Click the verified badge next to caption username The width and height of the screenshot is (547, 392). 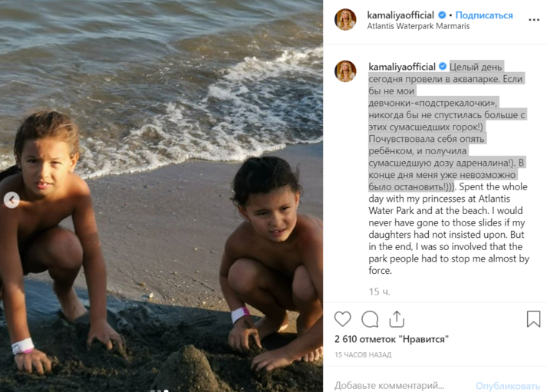[443, 67]
